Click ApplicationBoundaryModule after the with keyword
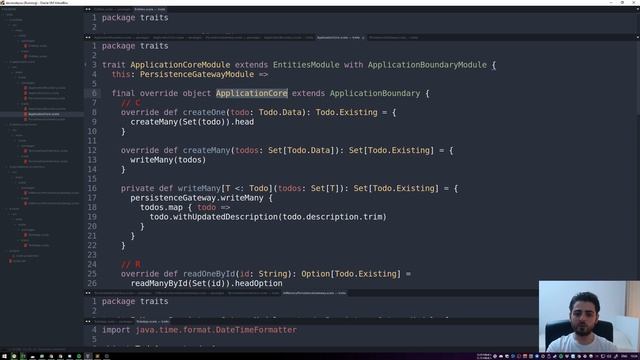This screenshot has height=360, width=640. (427, 64)
